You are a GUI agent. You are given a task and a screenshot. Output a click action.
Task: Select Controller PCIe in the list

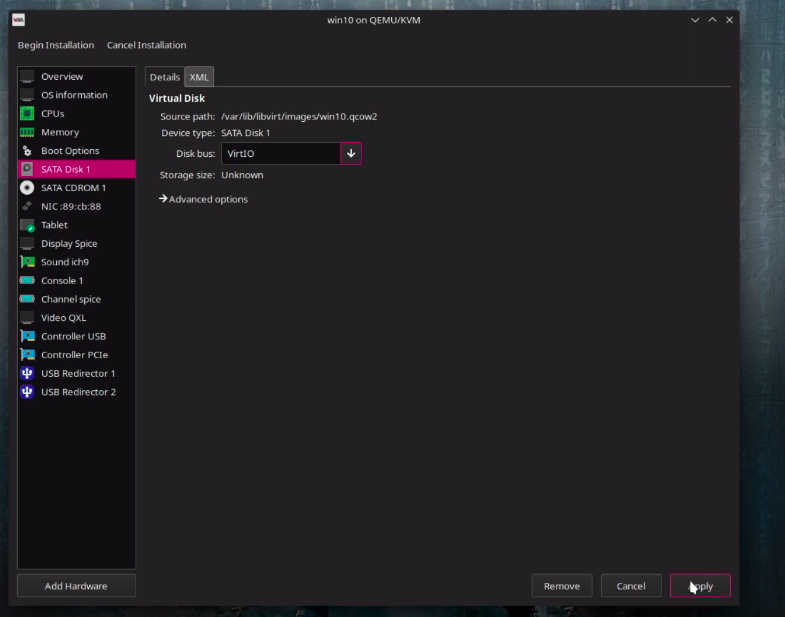pyautogui.click(x=77, y=355)
